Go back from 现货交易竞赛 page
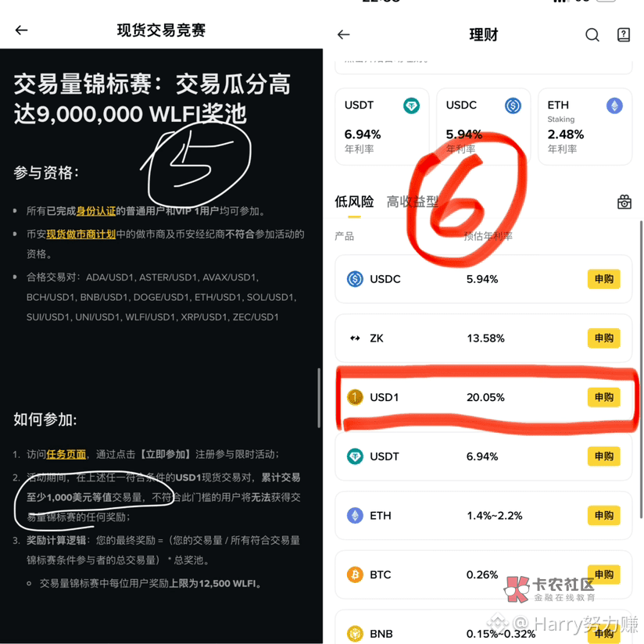 [x=21, y=30]
